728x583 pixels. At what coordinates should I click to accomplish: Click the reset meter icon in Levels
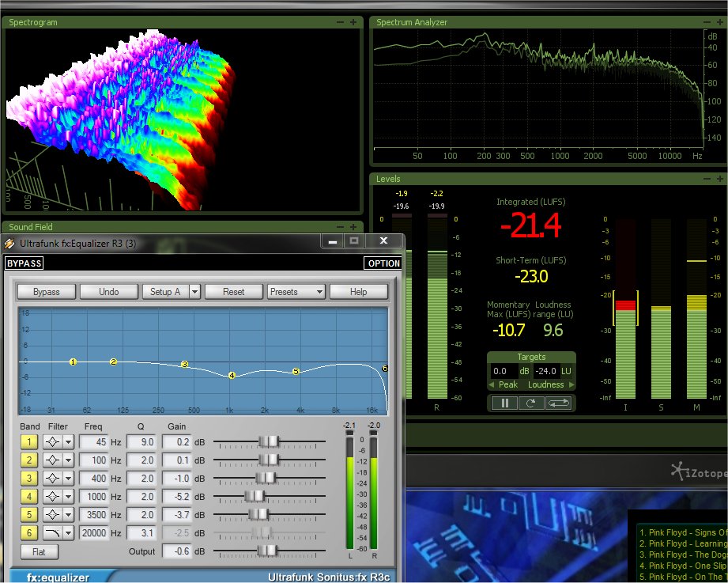coord(531,403)
